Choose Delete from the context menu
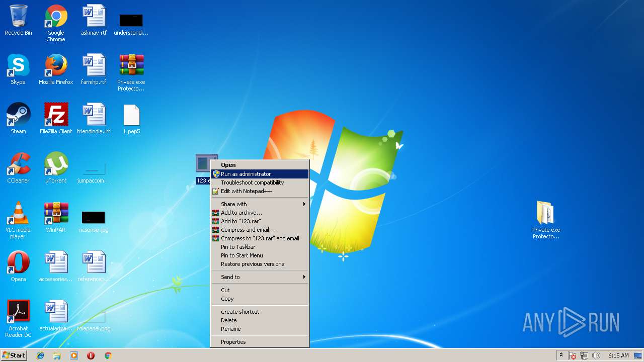The image size is (644, 362). 260,320
